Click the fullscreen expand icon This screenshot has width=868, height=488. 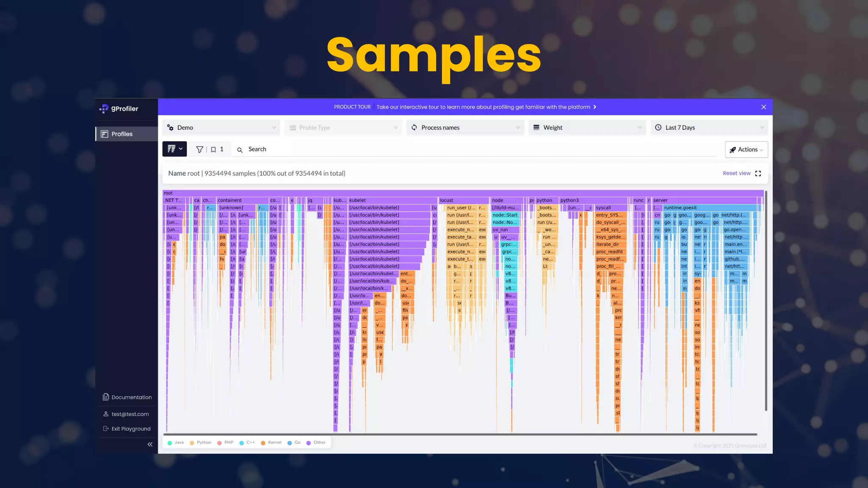[758, 173]
